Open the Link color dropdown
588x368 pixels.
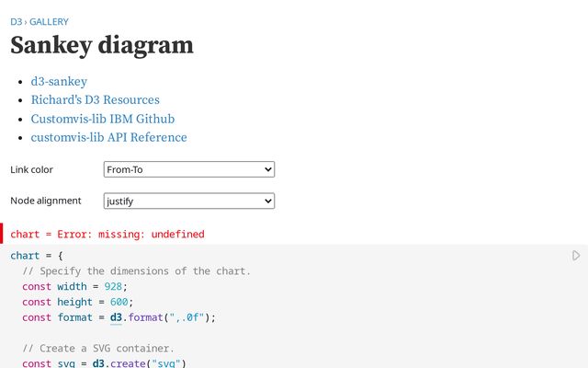189,169
